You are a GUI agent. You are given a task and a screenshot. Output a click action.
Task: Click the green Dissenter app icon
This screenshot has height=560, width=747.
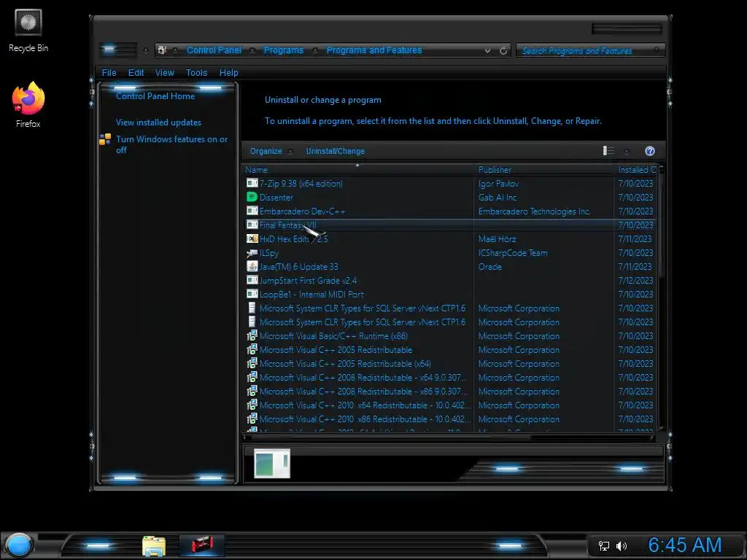click(252, 197)
